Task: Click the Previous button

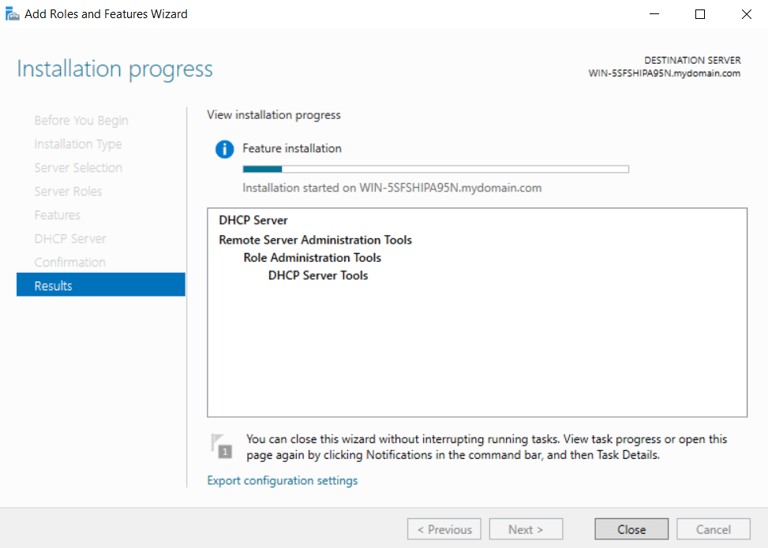Action: 444,529
